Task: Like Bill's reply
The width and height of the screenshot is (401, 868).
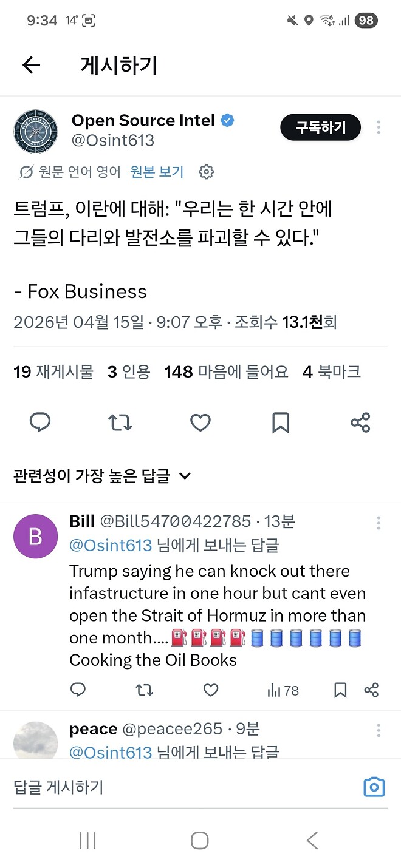Action: (x=210, y=690)
